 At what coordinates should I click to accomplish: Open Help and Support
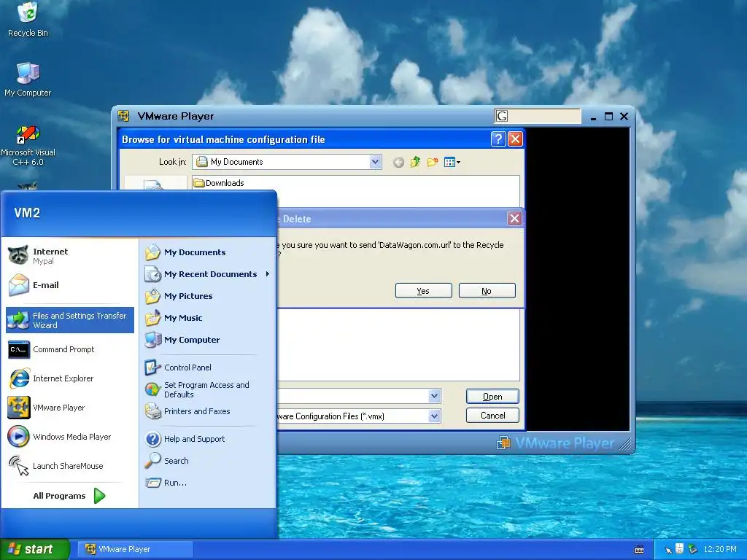[x=207, y=438]
